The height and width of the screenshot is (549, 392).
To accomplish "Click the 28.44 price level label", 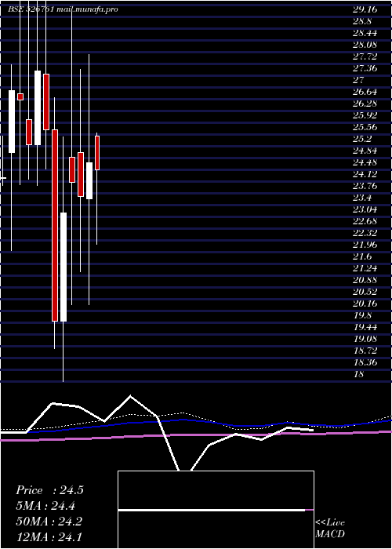I will pyautogui.click(x=365, y=33).
